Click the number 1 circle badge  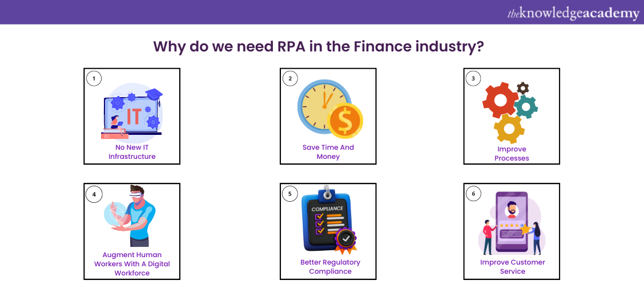[94, 78]
